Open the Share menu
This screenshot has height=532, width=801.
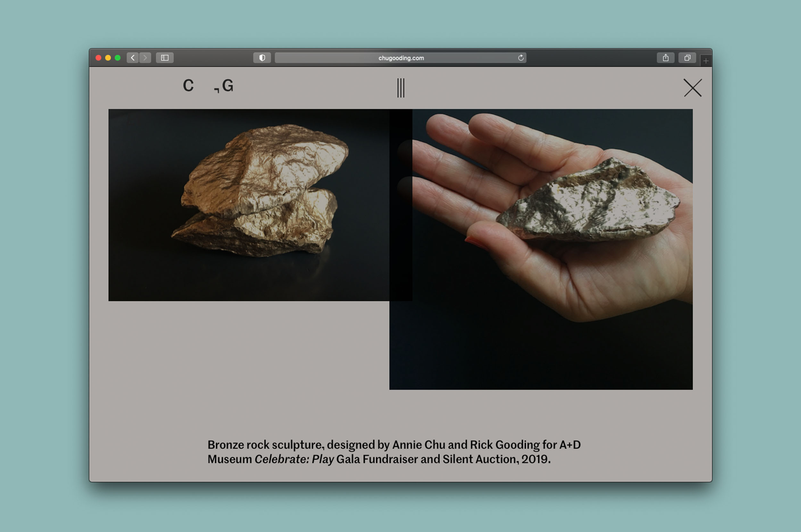665,58
